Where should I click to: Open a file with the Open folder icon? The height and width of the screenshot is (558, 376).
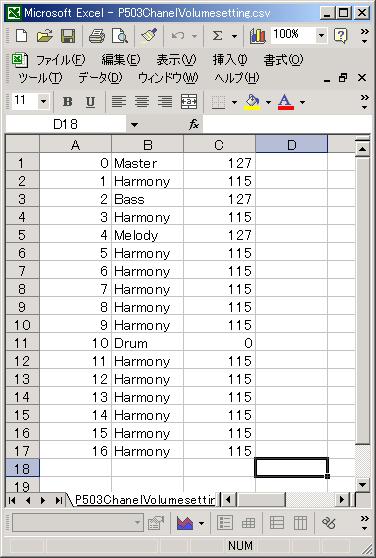coord(45,36)
